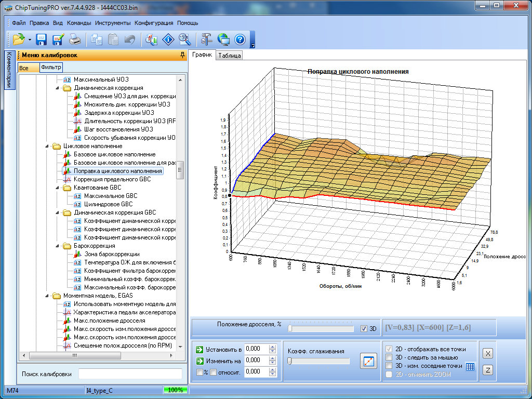Toggle the 3D checkbox
The image size is (532, 399).
click(x=364, y=328)
